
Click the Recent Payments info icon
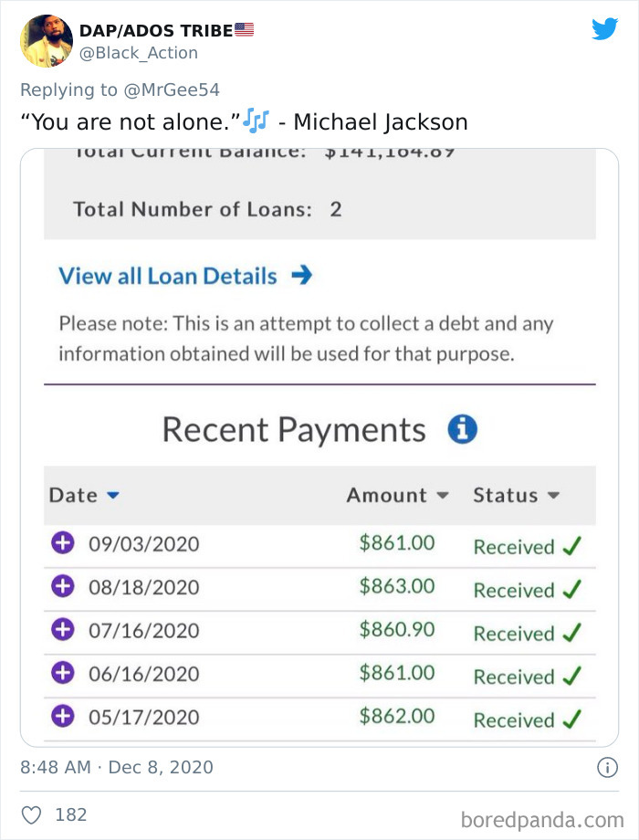463,428
